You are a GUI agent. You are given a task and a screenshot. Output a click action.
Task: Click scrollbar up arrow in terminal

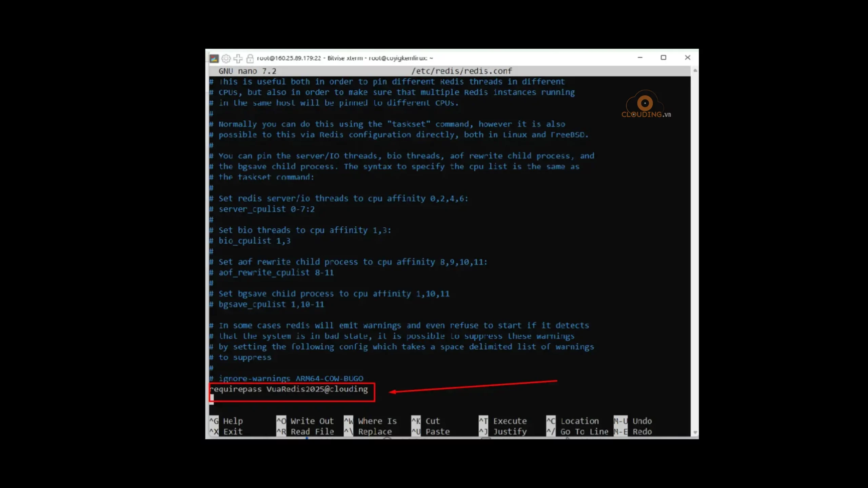pyautogui.click(x=695, y=70)
